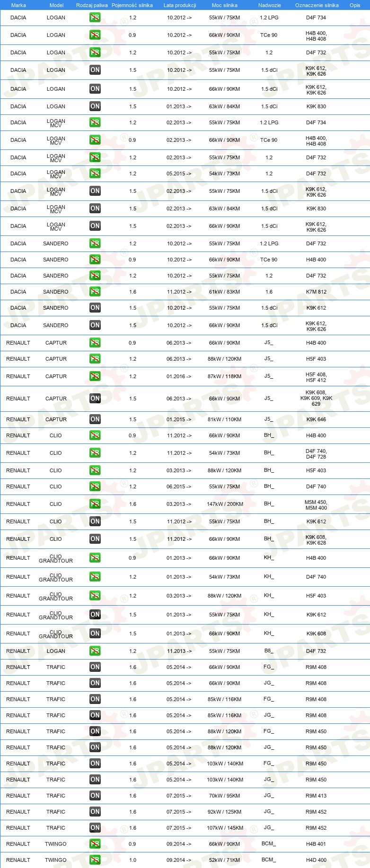Select engine code 'H4B 401'
The height and width of the screenshot is (868, 370).
pyautogui.click(x=316, y=844)
